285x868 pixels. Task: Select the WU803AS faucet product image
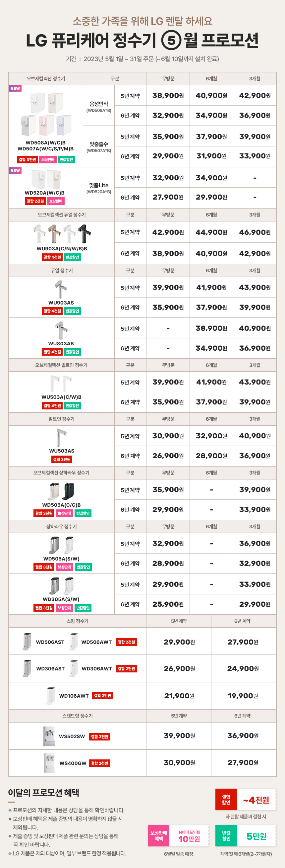(61, 330)
